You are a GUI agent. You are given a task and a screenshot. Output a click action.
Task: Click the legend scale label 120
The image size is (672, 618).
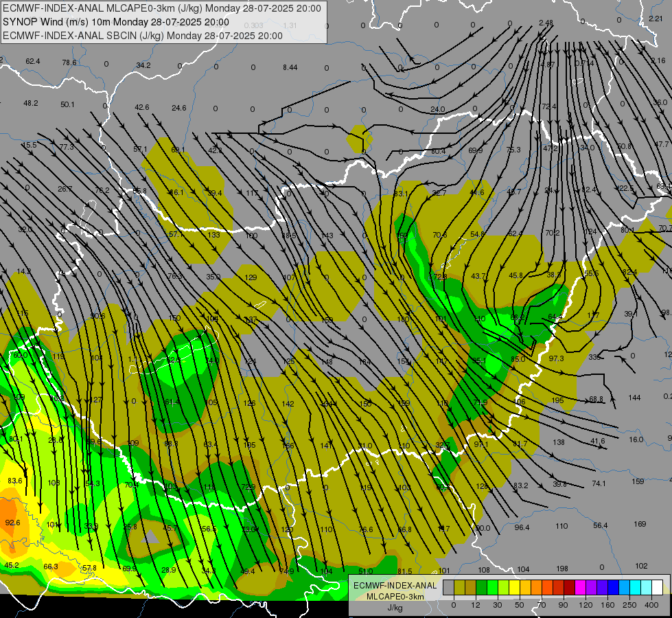pyautogui.click(x=586, y=605)
